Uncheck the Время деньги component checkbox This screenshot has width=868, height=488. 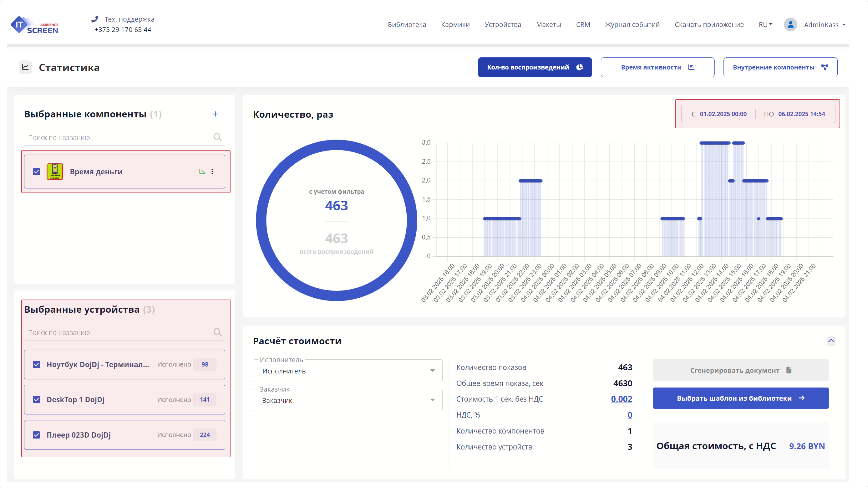pyautogui.click(x=36, y=172)
